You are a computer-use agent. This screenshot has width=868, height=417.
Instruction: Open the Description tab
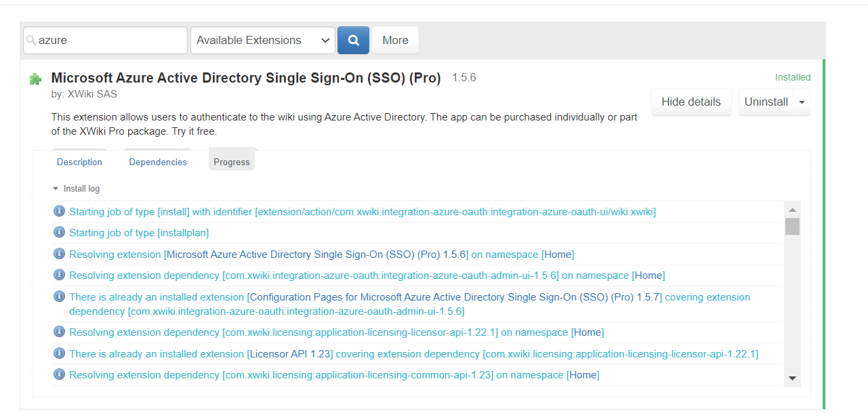pos(79,162)
